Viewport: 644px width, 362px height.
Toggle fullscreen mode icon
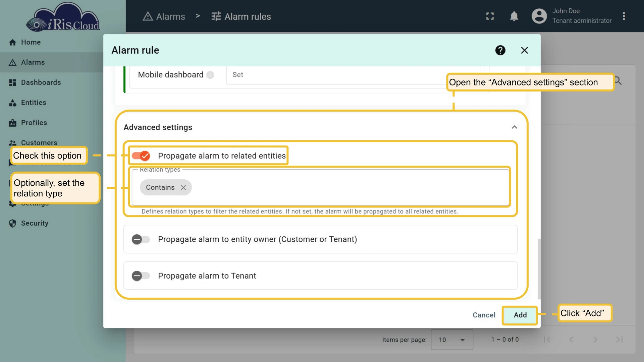490,16
